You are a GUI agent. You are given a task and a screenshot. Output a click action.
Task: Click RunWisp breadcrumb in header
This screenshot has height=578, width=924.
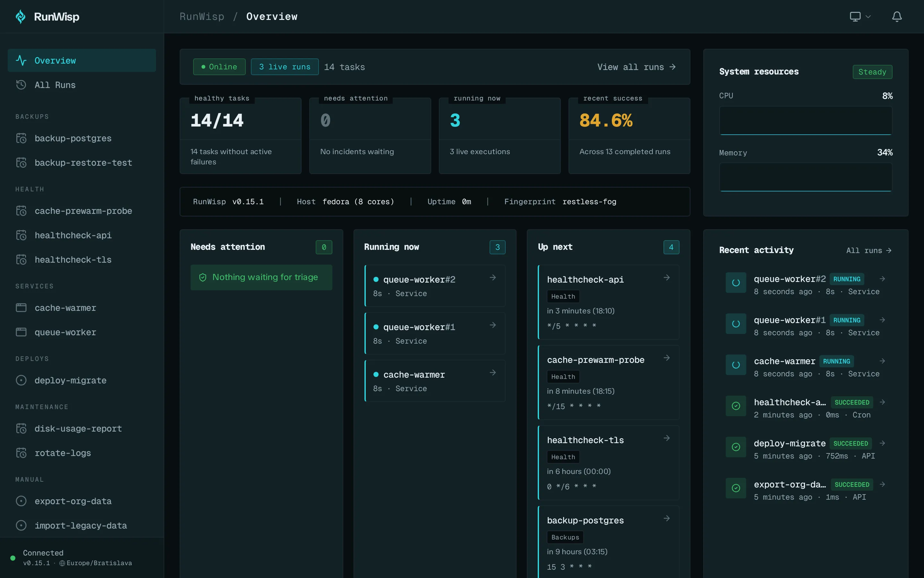202,16
